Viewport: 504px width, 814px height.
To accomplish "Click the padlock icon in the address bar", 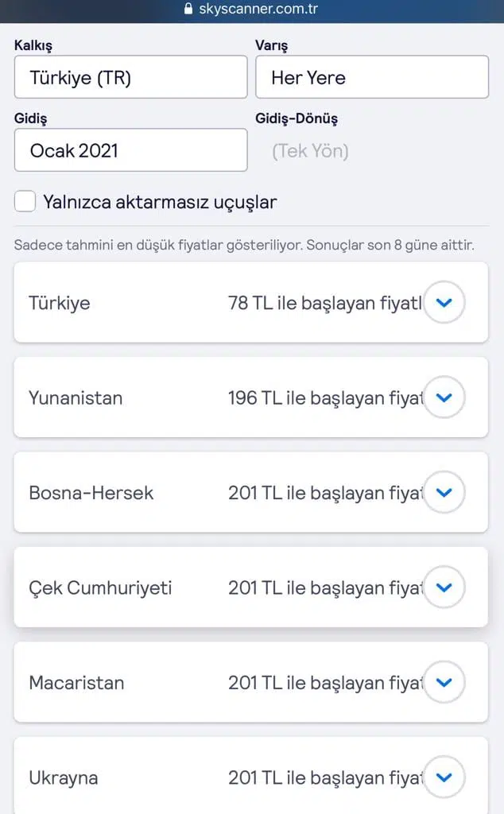I will [x=188, y=10].
